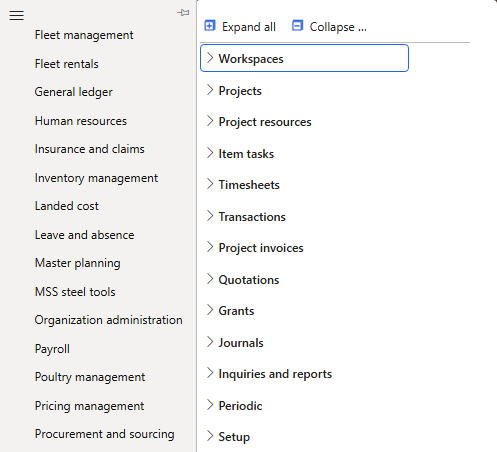The height and width of the screenshot is (452, 497).
Task: Expand the Setup chevron
Action: coord(210,436)
